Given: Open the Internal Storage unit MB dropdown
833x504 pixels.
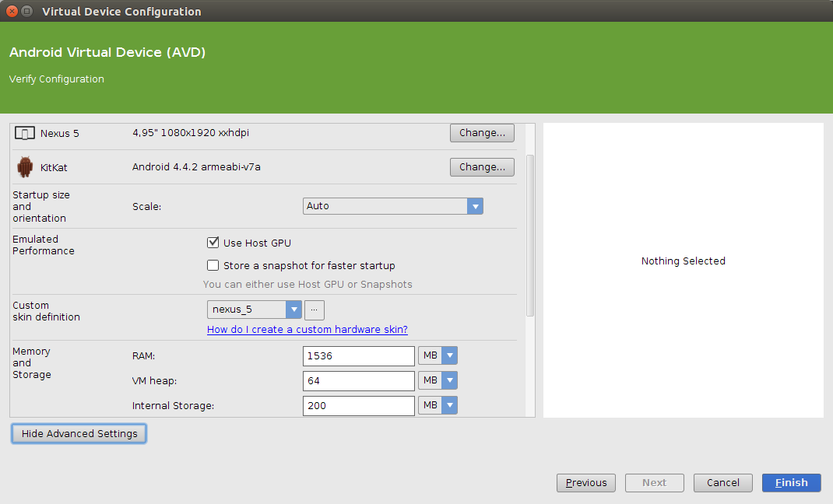Looking at the screenshot, I should coord(438,405).
